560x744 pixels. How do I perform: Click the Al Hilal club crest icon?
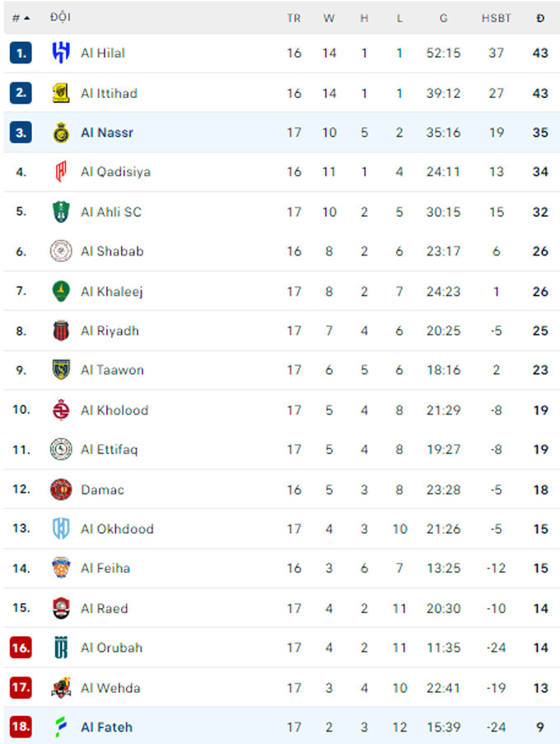pyautogui.click(x=61, y=54)
